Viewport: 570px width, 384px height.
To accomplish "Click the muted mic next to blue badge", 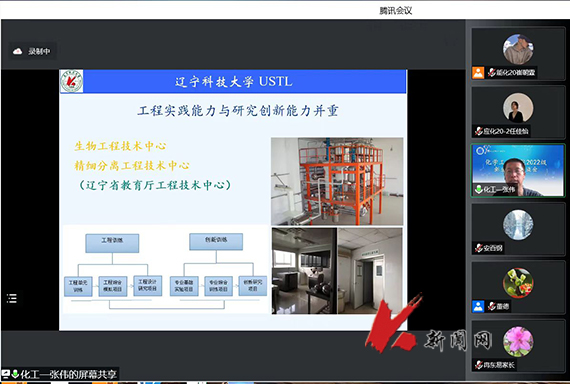I will coord(491,307).
